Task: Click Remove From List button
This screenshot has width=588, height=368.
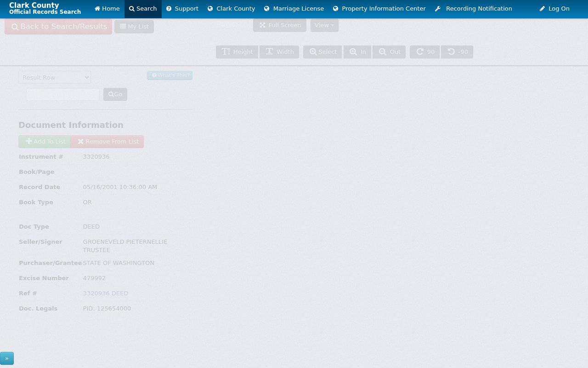Action: click(107, 142)
